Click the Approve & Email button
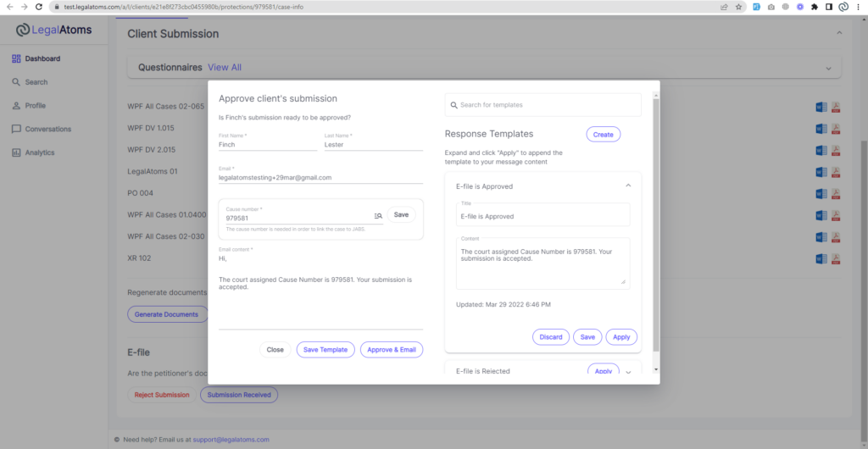The image size is (868, 449). click(x=391, y=350)
